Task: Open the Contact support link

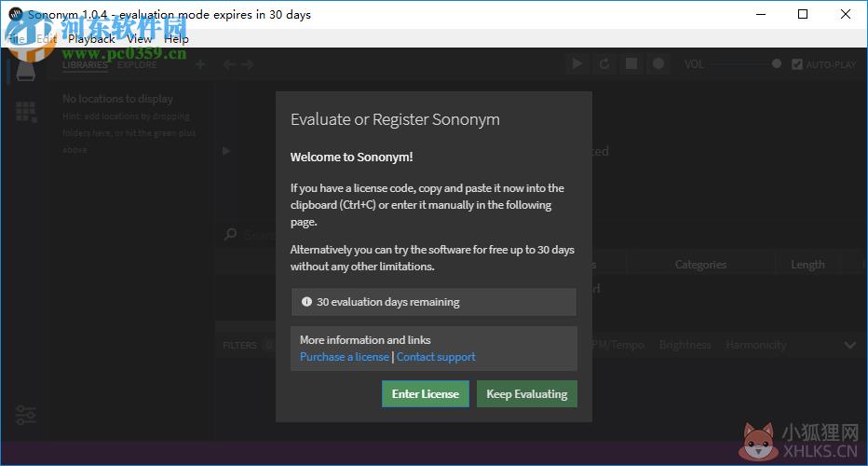Action: [x=436, y=357]
